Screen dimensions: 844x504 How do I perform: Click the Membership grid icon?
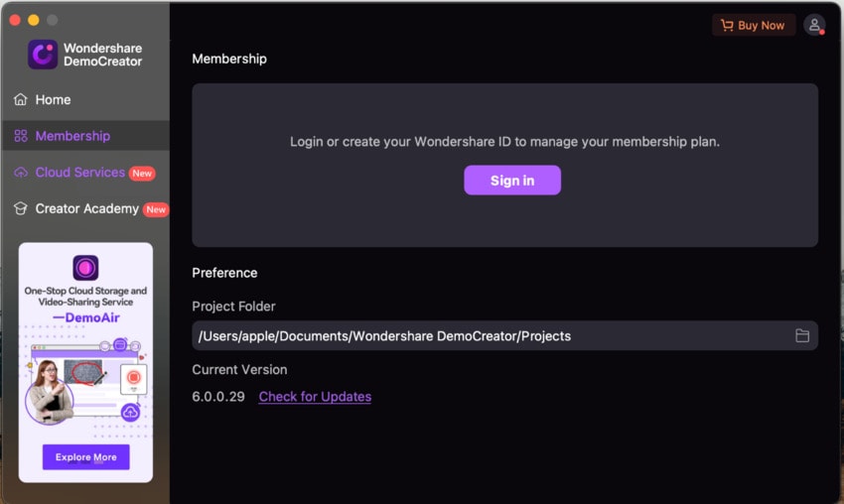pyautogui.click(x=21, y=136)
